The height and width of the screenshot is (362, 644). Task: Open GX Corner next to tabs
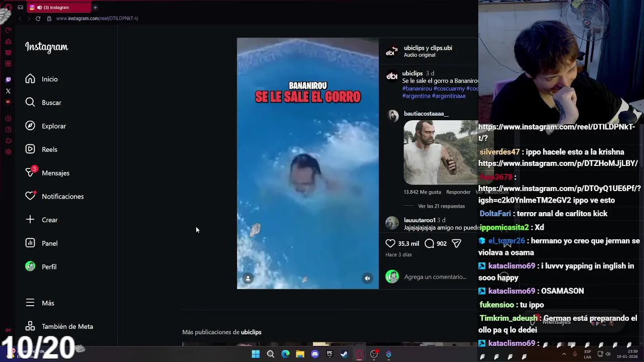point(20,8)
